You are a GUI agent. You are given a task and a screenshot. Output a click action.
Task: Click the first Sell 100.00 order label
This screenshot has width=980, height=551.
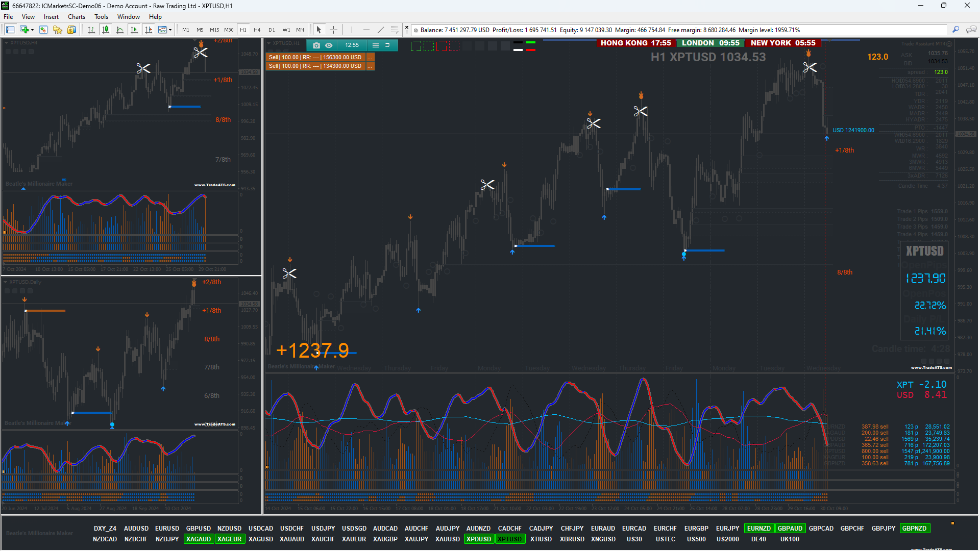point(315,57)
